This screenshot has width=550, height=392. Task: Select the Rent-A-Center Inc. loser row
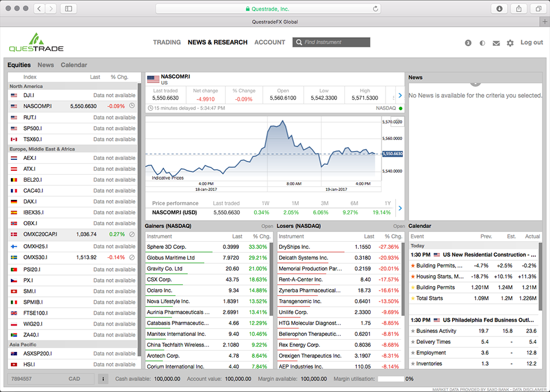click(339, 279)
